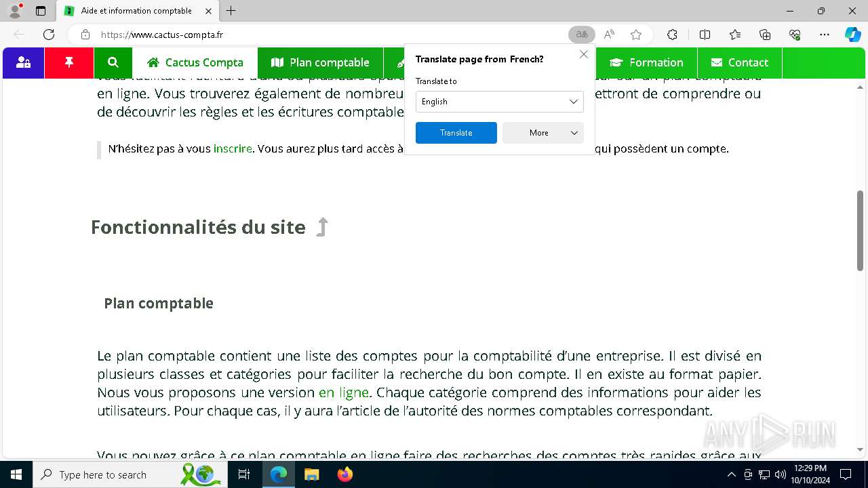Refresh the page
Screen dimensions: 868x488
coord(49,35)
